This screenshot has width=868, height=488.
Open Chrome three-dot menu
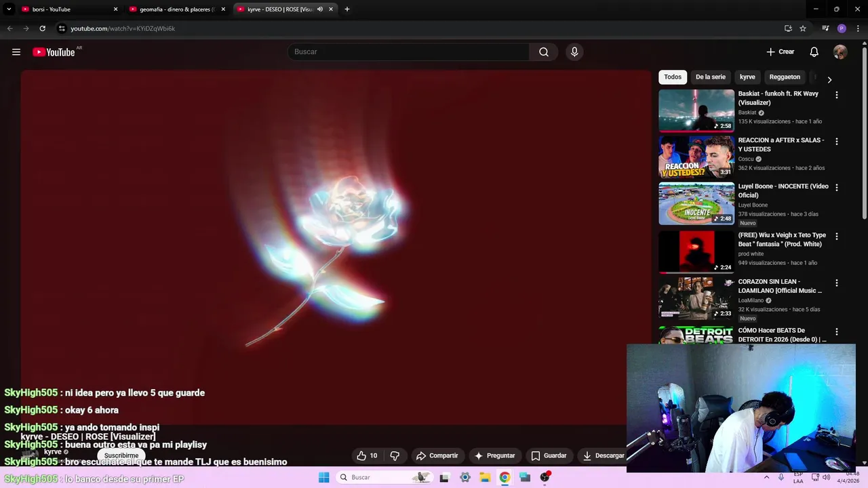click(x=858, y=28)
